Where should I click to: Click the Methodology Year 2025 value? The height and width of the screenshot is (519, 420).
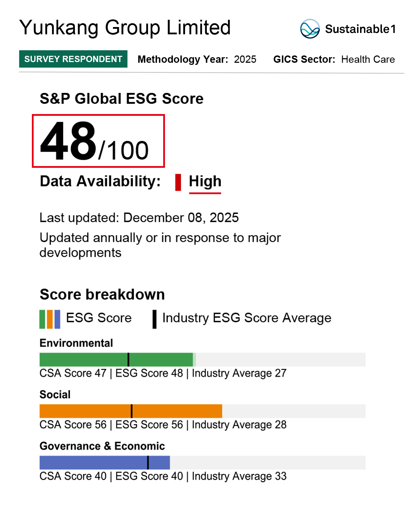click(x=245, y=59)
